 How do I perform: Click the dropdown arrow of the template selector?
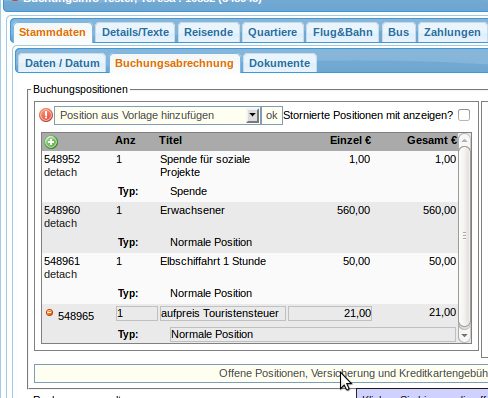point(252,116)
